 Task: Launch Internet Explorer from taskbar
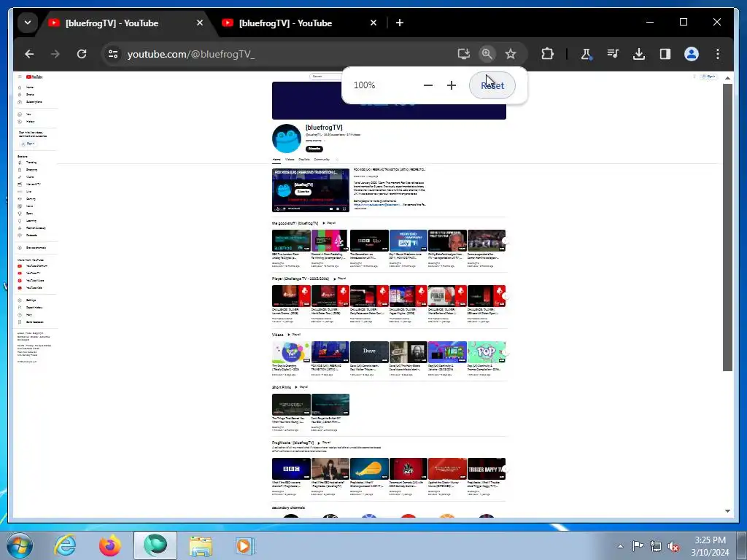(x=65, y=545)
